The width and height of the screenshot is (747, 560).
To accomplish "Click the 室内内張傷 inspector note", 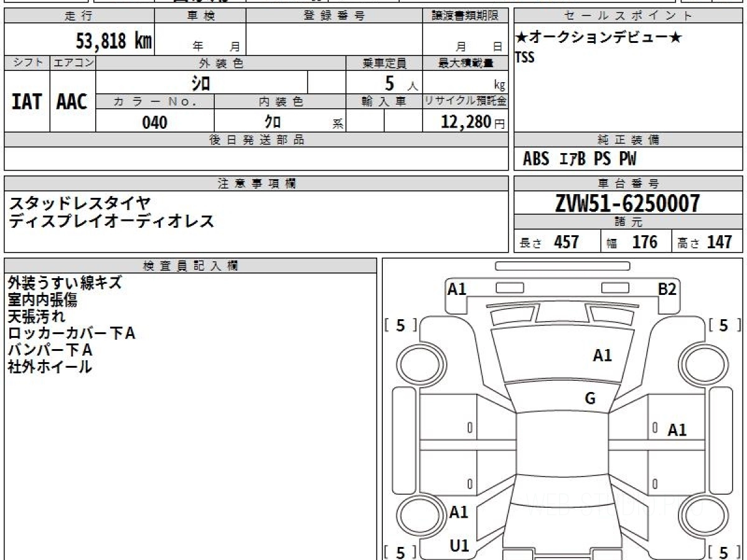I will click(x=42, y=299).
